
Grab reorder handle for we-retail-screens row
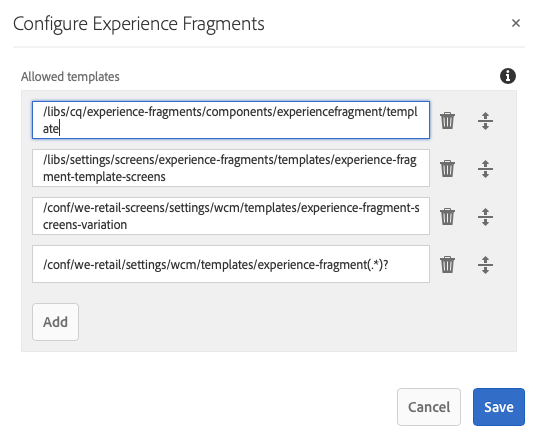pyautogui.click(x=485, y=217)
